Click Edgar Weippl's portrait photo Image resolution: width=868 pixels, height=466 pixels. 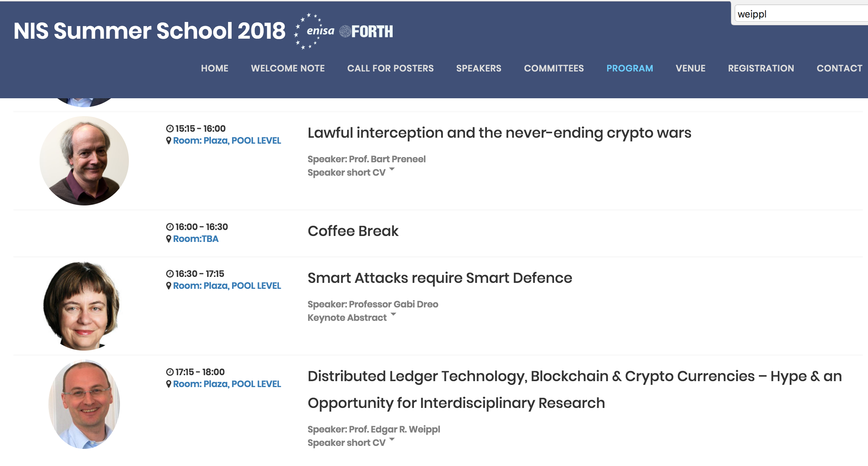(84, 404)
